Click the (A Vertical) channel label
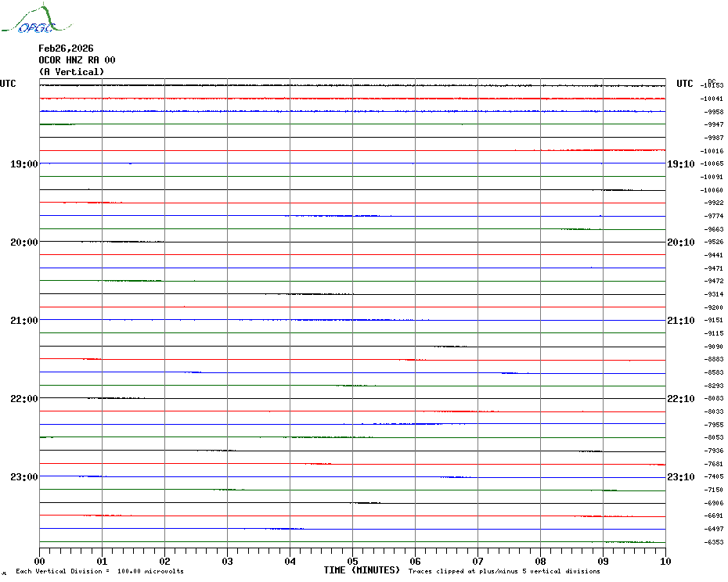This screenshot has height=582, width=728. tap(71, 72)
